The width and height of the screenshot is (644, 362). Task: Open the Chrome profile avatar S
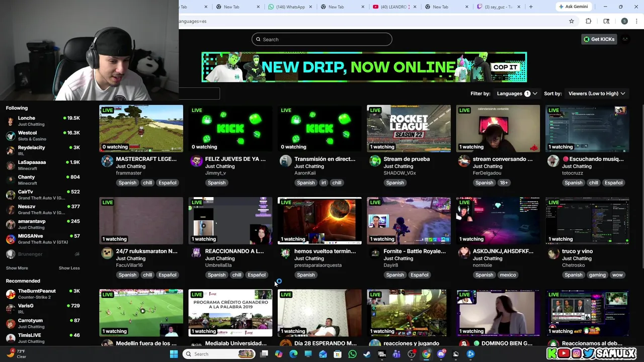click(624, 21)
